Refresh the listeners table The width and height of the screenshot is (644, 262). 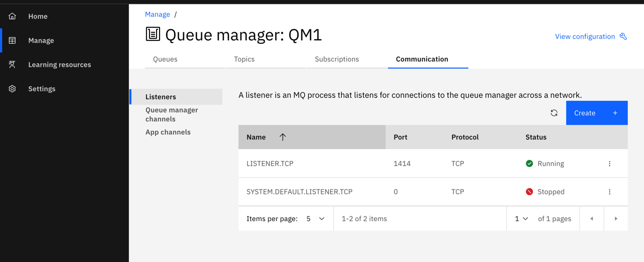pos(554,113)
